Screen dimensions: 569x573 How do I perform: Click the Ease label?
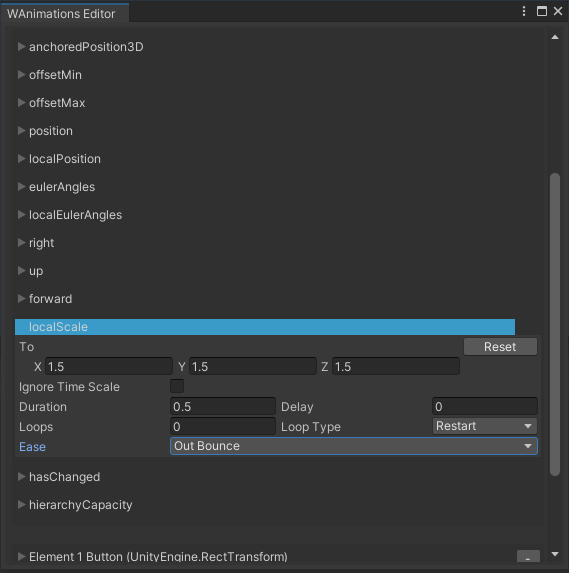click(32, 447)
